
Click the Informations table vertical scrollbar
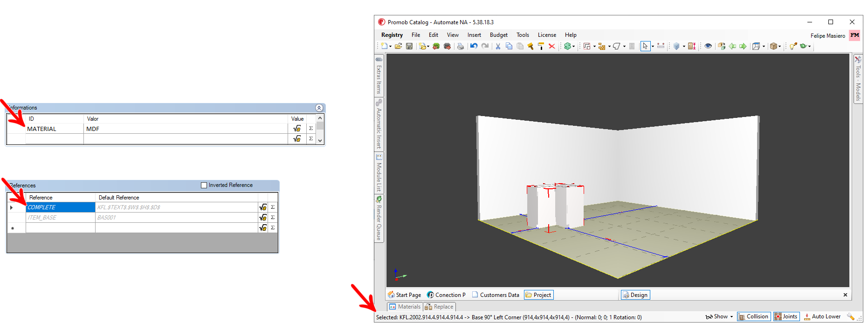click(320, 129)
